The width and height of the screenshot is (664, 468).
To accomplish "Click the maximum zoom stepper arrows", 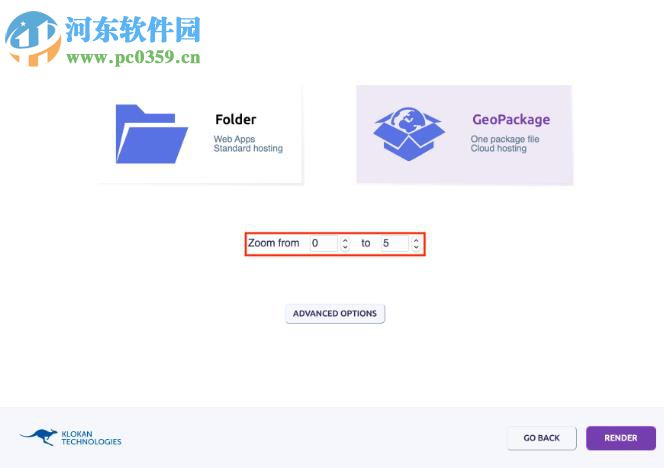I will pos(416,243).
